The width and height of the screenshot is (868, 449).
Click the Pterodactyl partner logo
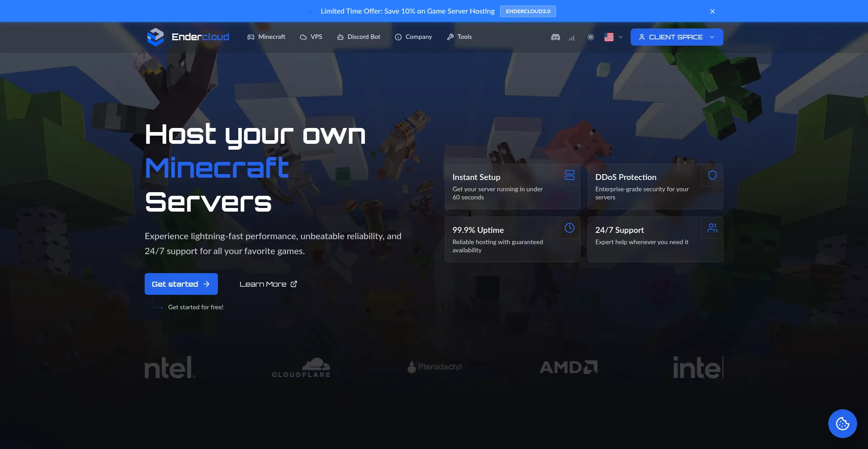(x=434, y=367)
